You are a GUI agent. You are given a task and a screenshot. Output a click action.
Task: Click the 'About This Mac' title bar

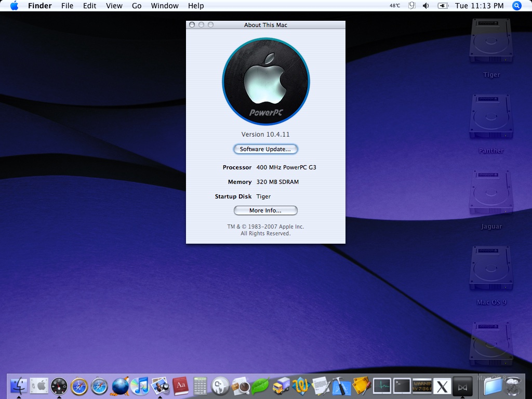click(x=265, y=25)
